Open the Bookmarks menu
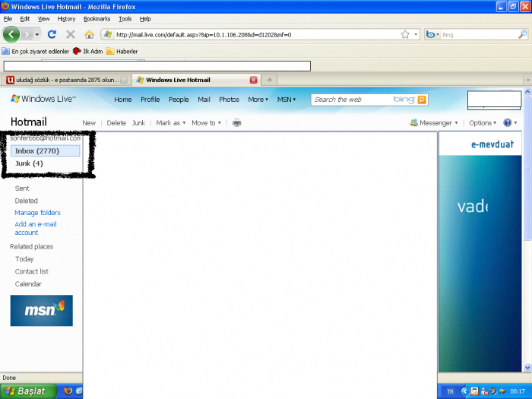 97,19
